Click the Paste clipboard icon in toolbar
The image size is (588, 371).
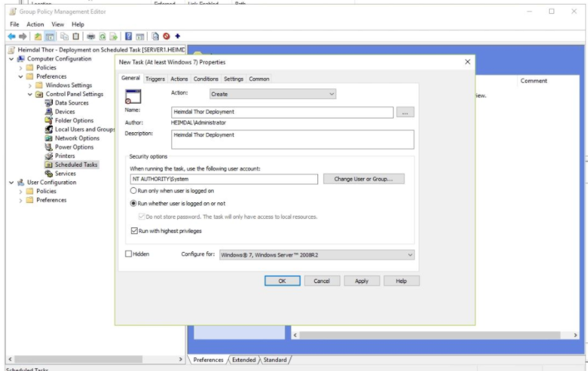pyautogui.click(x=76, y=36)
